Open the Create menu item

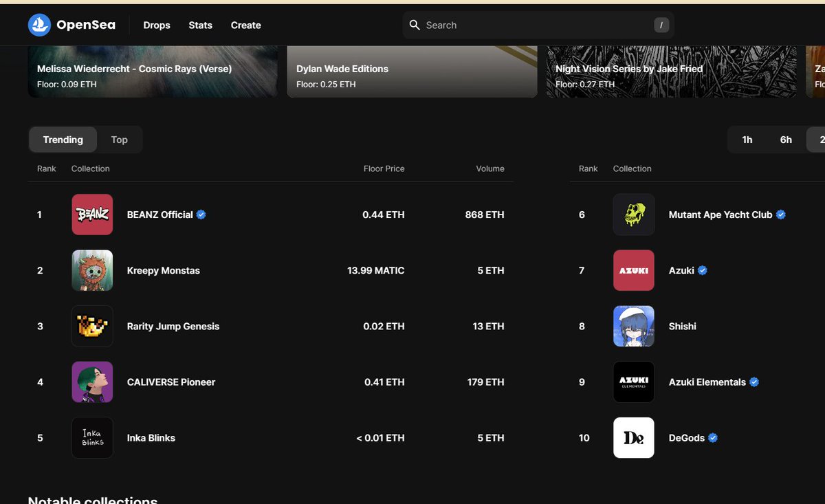[x=246, y=25]
